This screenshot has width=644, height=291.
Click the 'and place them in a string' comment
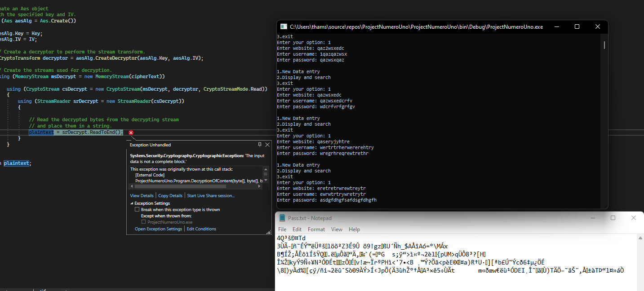[x=70, y=126]
